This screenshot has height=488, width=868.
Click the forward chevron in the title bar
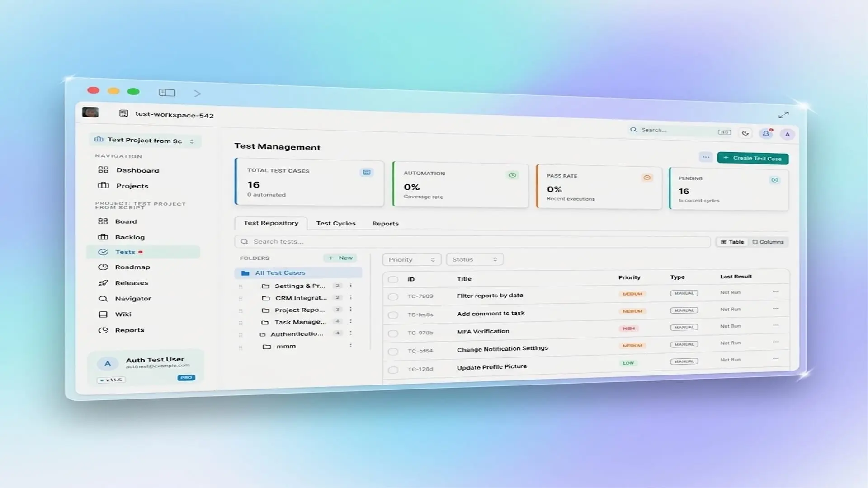pos(197,94)
